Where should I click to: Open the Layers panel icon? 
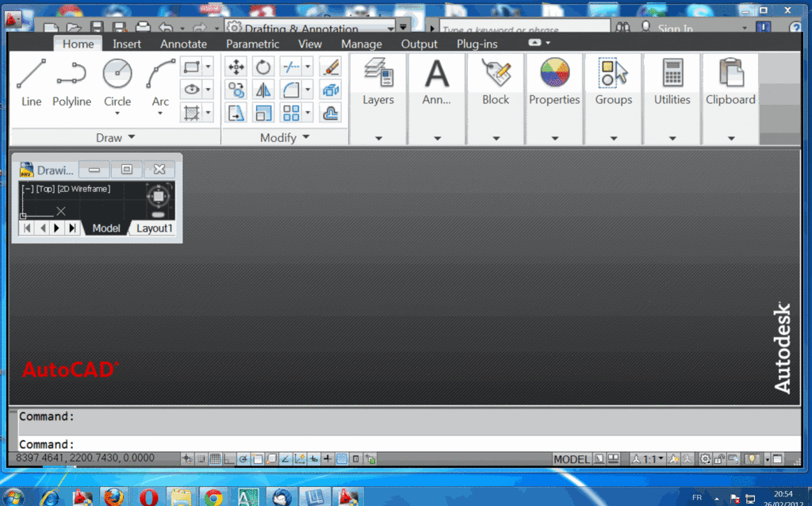[377, 75]
